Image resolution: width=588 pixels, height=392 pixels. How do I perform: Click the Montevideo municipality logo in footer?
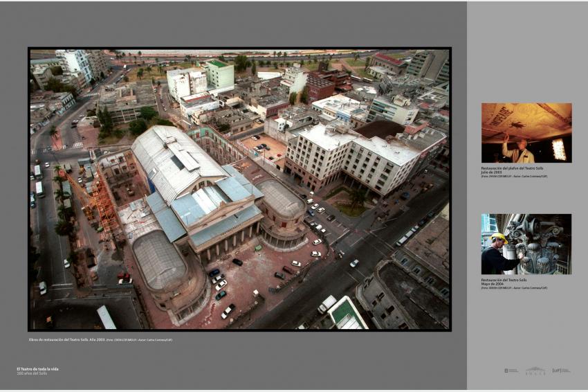coord(511,371)
